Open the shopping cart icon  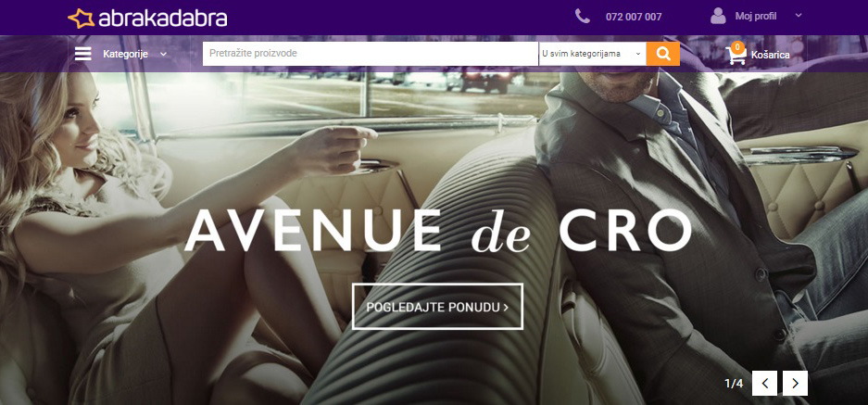736,56
